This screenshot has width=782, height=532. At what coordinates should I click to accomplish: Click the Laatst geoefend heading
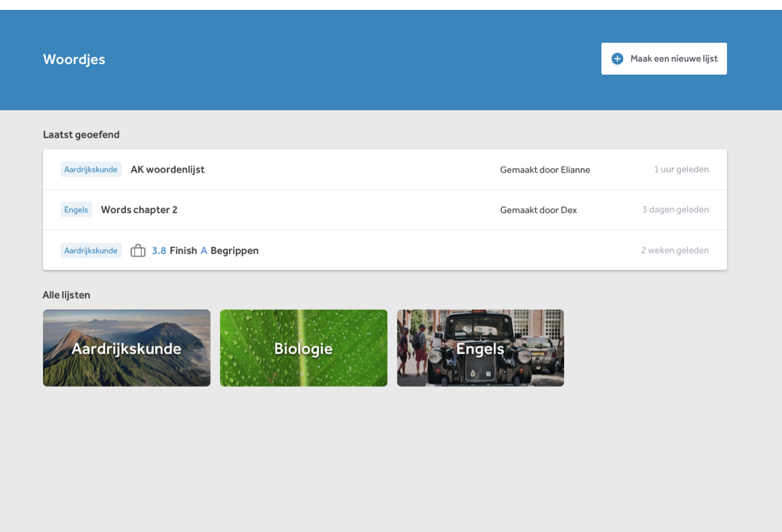[81, 134]
